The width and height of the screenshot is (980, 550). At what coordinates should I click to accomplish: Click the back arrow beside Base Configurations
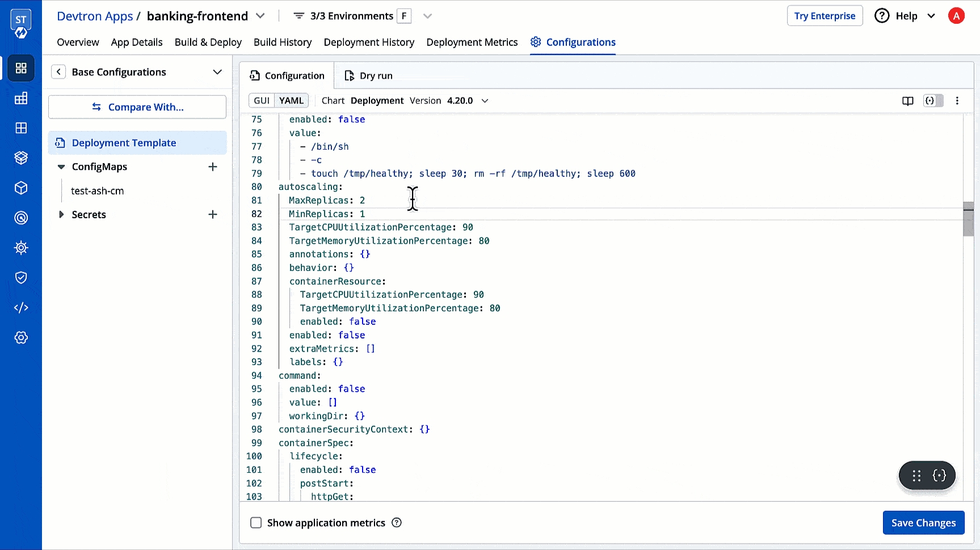[58, 72]
